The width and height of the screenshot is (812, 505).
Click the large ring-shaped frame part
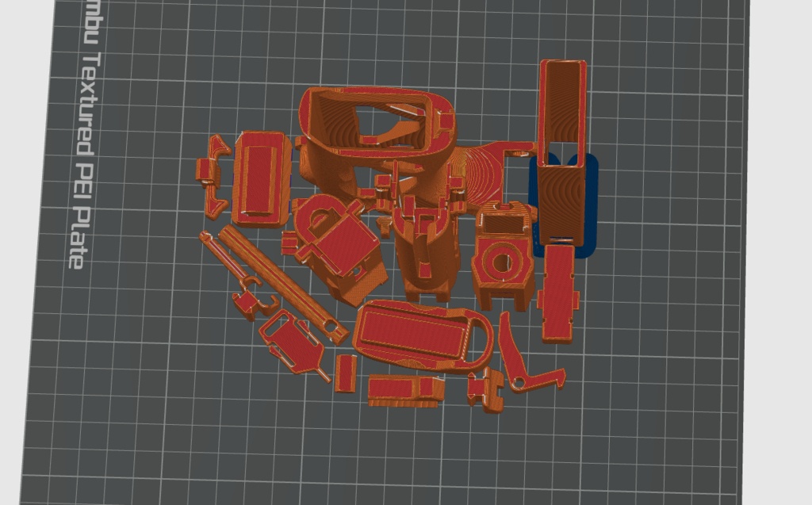click(x=378, y=122)
